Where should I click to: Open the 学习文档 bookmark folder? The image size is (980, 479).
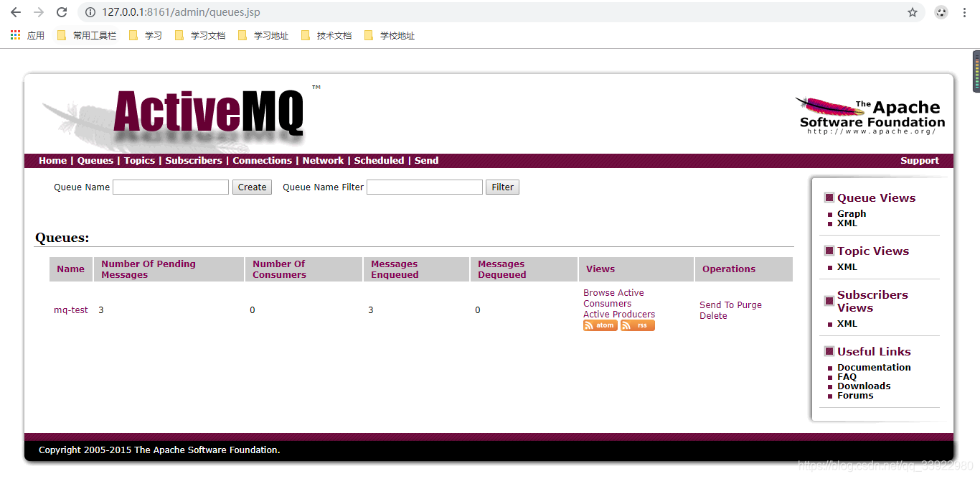[x=199, y=35]
